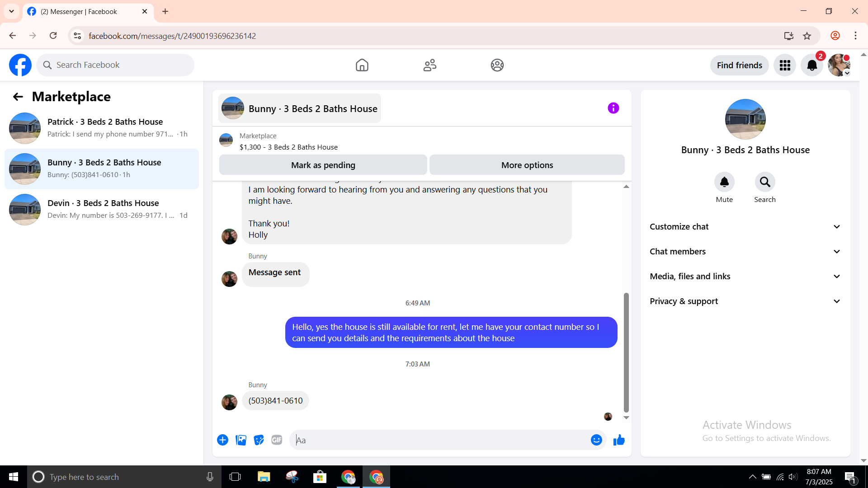The width and height of the screenshot is (868, 488).
Task: Open more actions plus icon
Action: [222, 440]
